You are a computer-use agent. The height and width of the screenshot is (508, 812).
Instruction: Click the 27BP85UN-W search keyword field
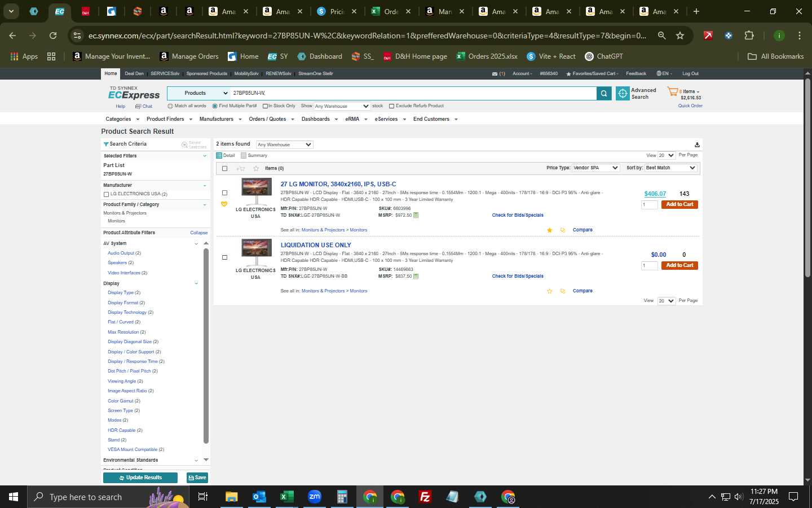[413, 93]
